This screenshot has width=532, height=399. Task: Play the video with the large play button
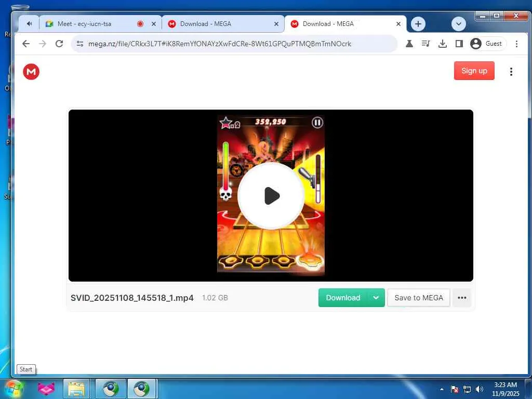click(x=271, y=195)
